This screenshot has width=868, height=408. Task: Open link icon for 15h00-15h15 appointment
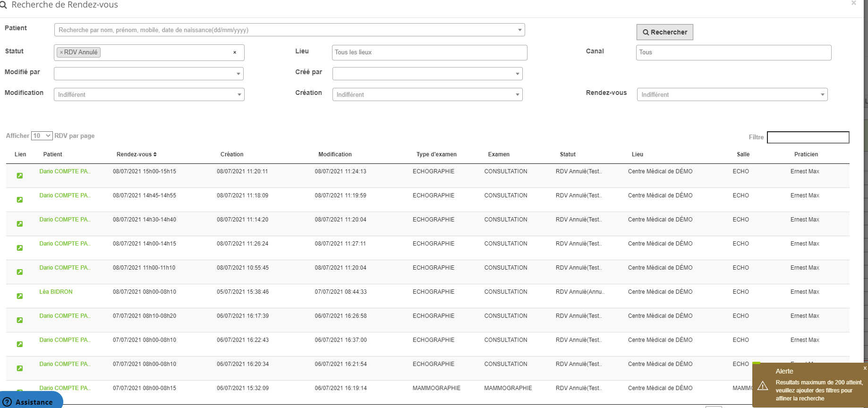(20, 176)
